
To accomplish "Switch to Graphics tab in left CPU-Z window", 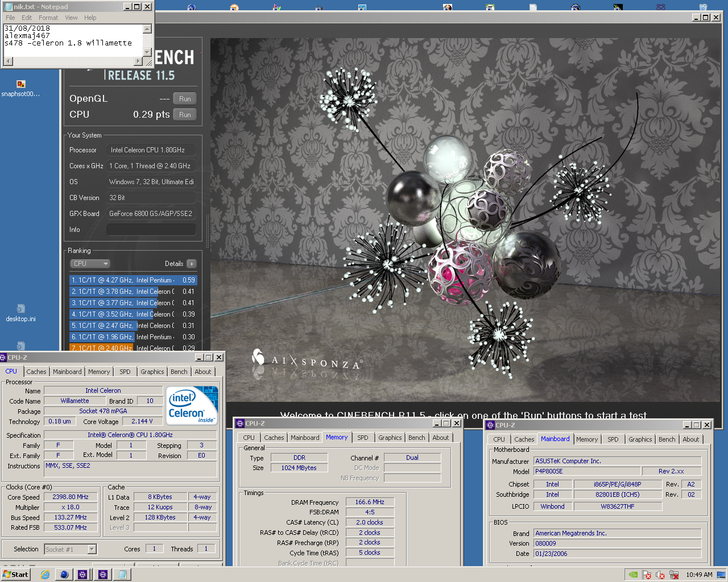I will [152, 372].
